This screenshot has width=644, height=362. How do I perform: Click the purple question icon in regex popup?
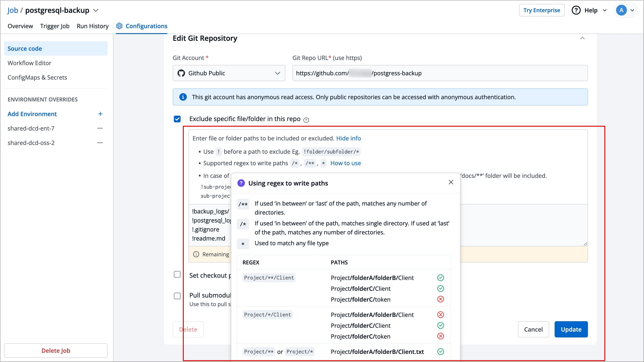(241, 183)
